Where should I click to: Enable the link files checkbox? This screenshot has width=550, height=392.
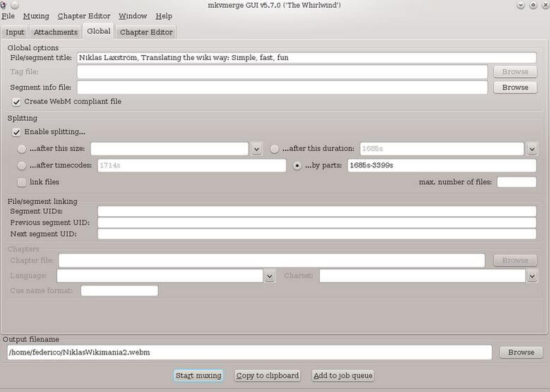click(x=21, y=182)
